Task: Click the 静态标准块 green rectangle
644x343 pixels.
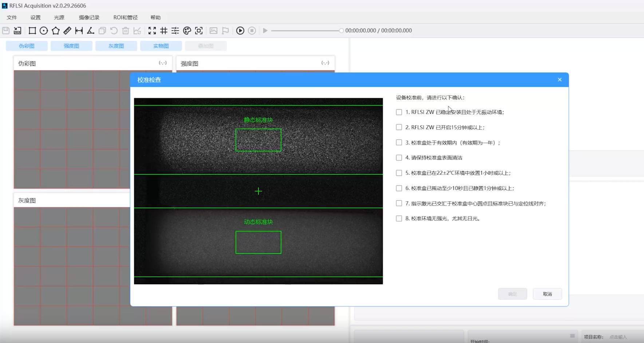Action: [258, 140]
